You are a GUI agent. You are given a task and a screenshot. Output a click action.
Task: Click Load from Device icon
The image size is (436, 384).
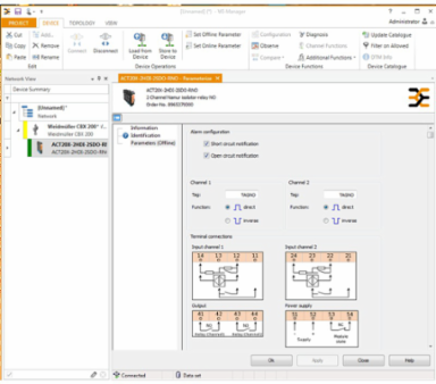140,40
